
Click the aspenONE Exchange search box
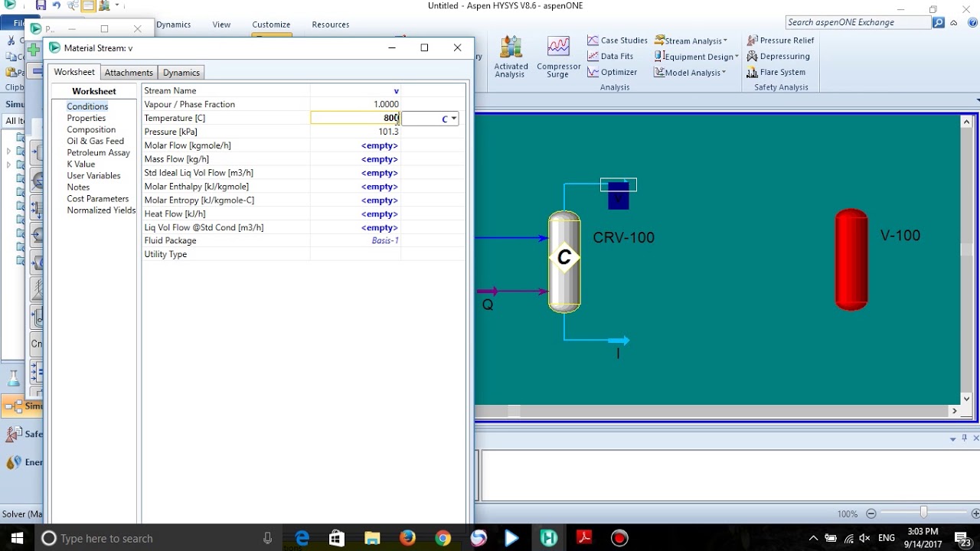pos(857,22)
